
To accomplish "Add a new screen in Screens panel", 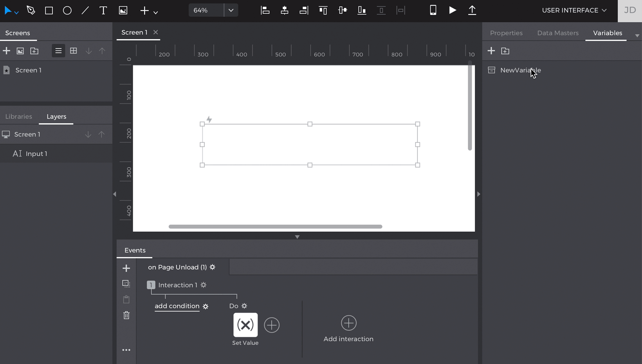I will click(6, 51).
